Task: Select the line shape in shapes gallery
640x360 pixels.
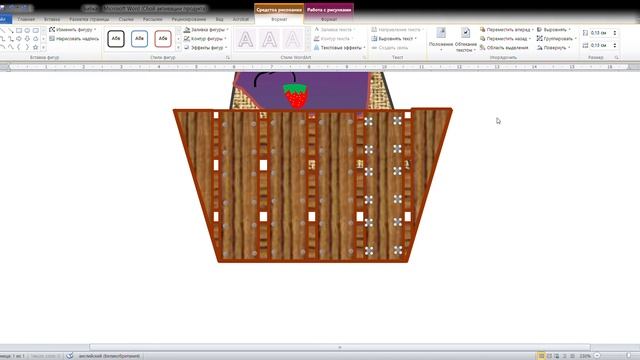Action: 2,31
